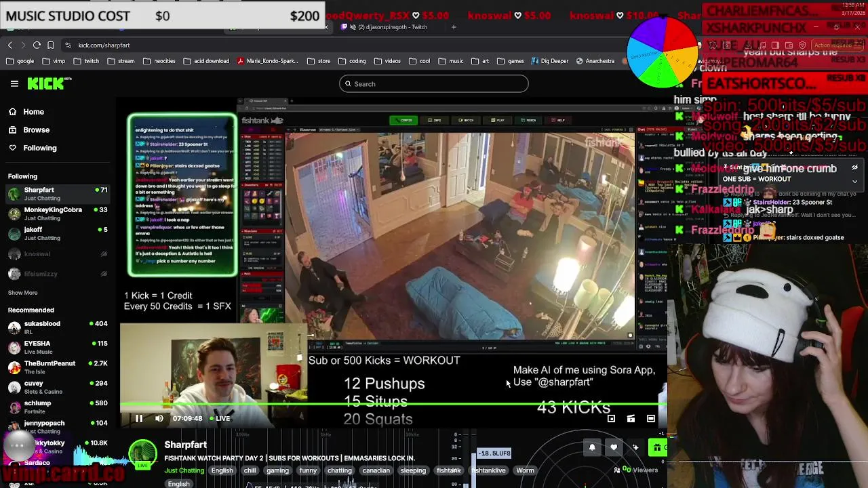Open jakoff channel from Following
The height and width of the screenshot is (488, 868).
[x=58, y=233]
